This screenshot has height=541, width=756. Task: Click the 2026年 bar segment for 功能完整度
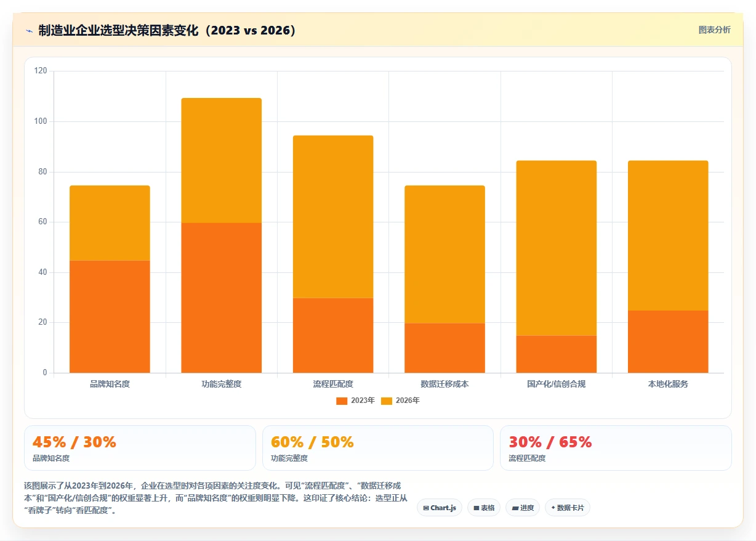pyautogui.click(x=222, y=160)
